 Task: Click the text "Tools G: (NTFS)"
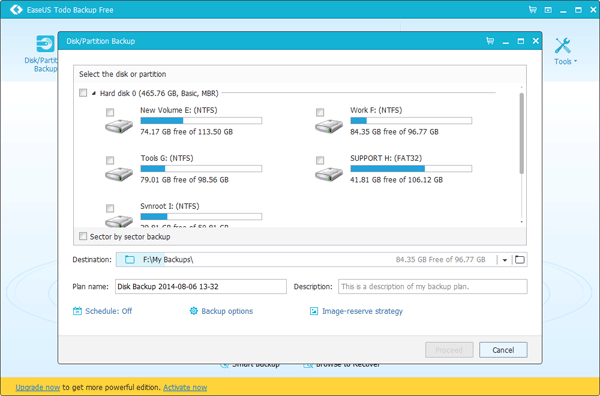point(166,158)
